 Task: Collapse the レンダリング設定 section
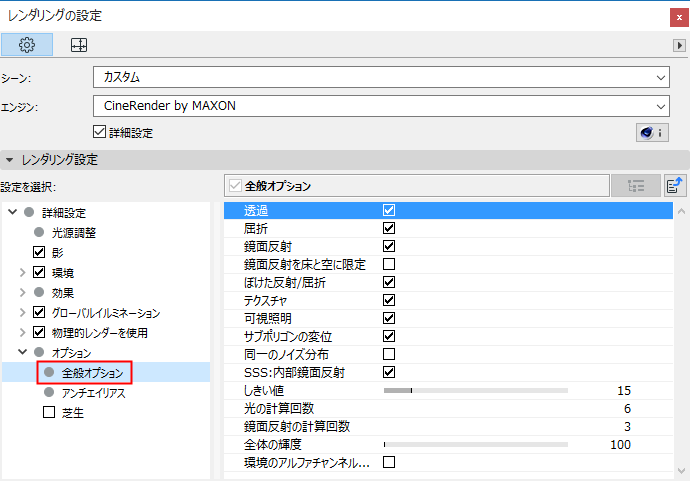click(x=10, y=160)
